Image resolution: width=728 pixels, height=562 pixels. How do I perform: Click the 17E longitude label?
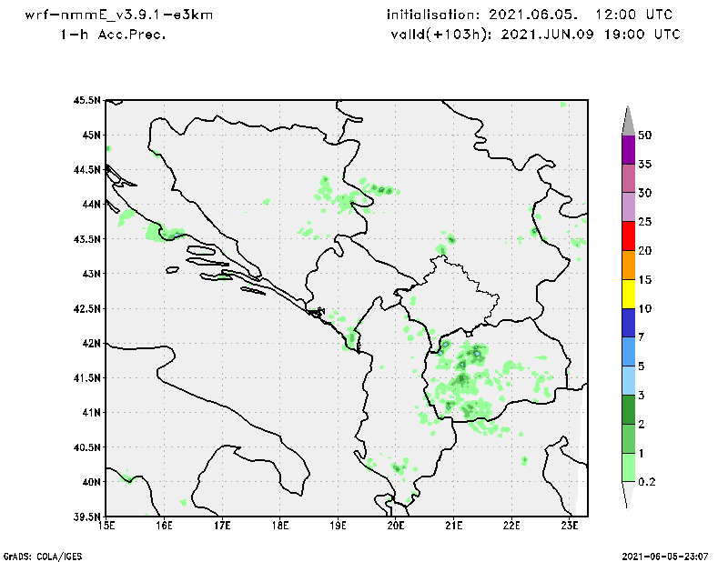click(x=222, y=526)
